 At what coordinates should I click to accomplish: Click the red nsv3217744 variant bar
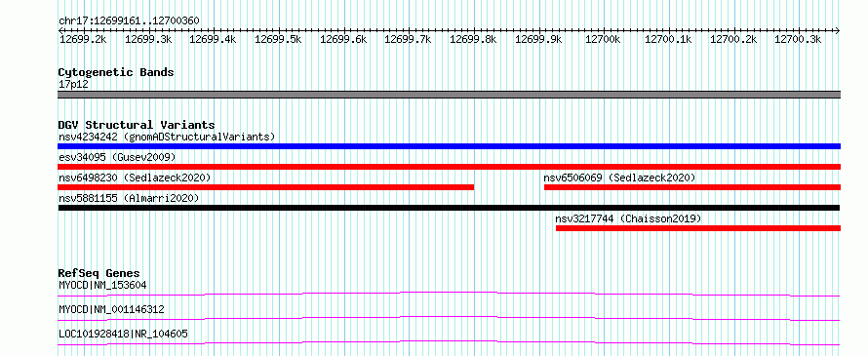coord(698,228)
